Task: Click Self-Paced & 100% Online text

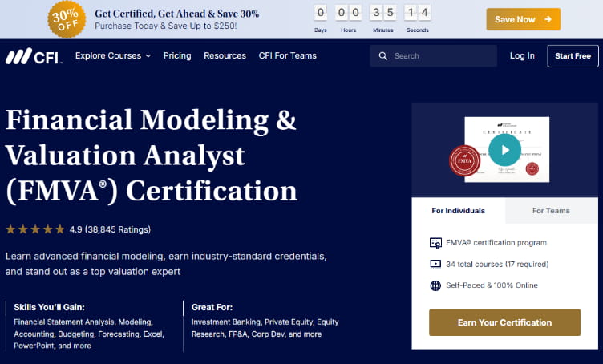Action: point(492,285)
